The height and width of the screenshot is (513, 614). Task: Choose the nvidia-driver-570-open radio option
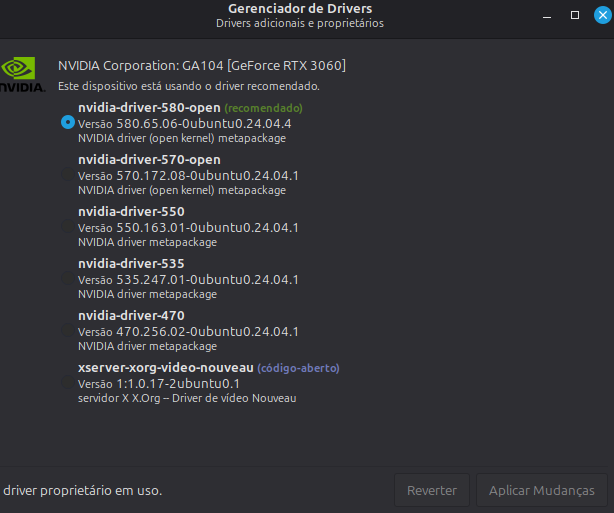(68, 174)
